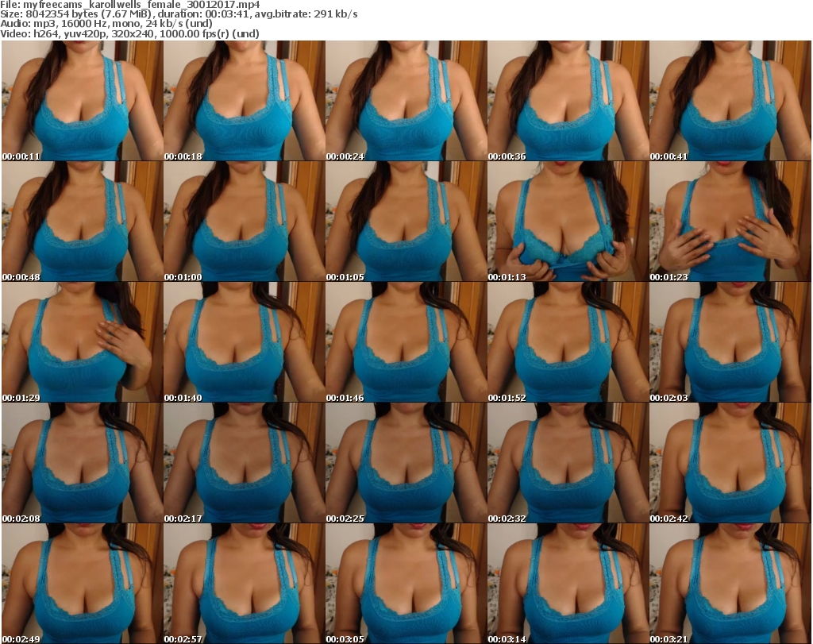This screenshot has height=644, width=813.
Task: Click the 00:01:23 thumbnail
Action: pyautogui.click(x=730, y=222)
